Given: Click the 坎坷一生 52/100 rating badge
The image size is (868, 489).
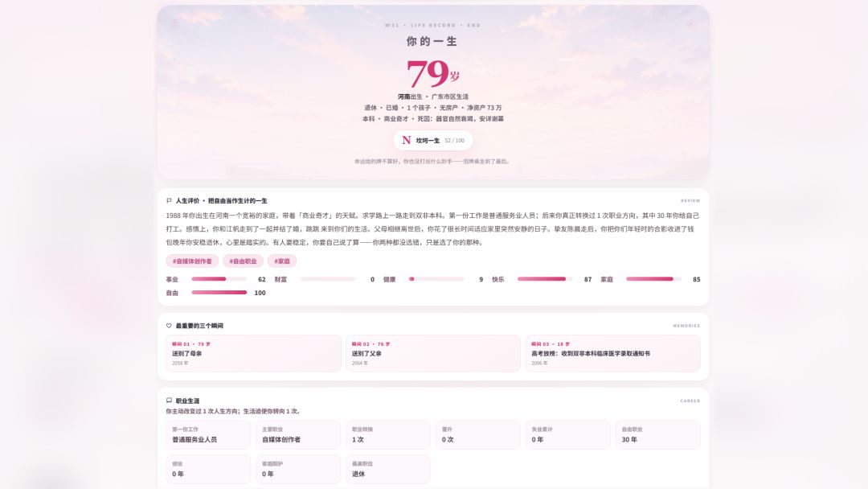Looking at the screenshot, I should point(433,141).
